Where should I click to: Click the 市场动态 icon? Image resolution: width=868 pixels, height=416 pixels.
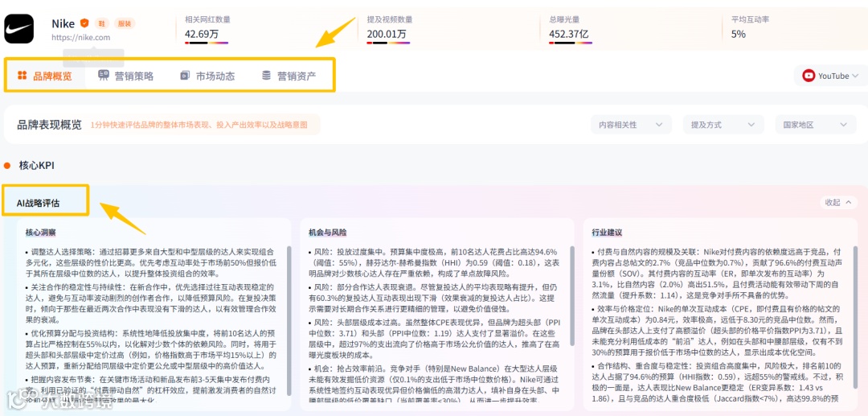click(185, 76)
